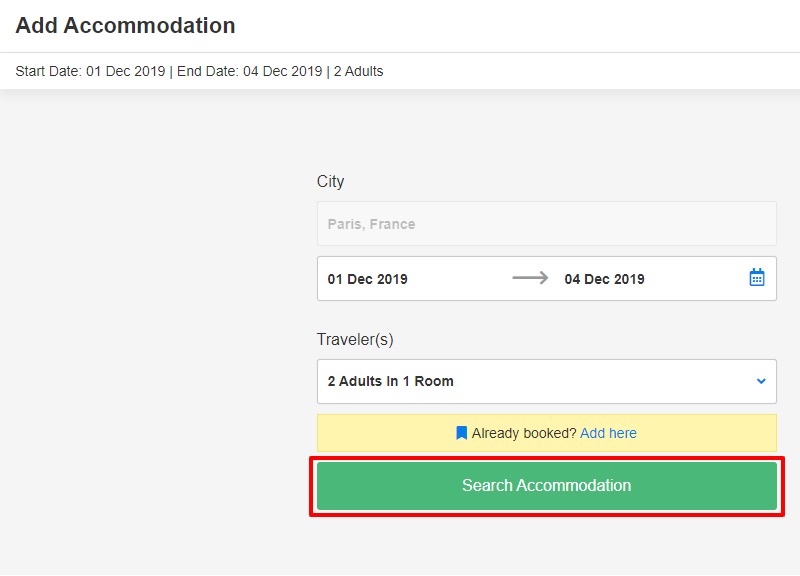Select the 01 Dec 2019 check-in date
Image resolution: width=800 pixels, height=576 pixels.
click(x=368, y=279)
